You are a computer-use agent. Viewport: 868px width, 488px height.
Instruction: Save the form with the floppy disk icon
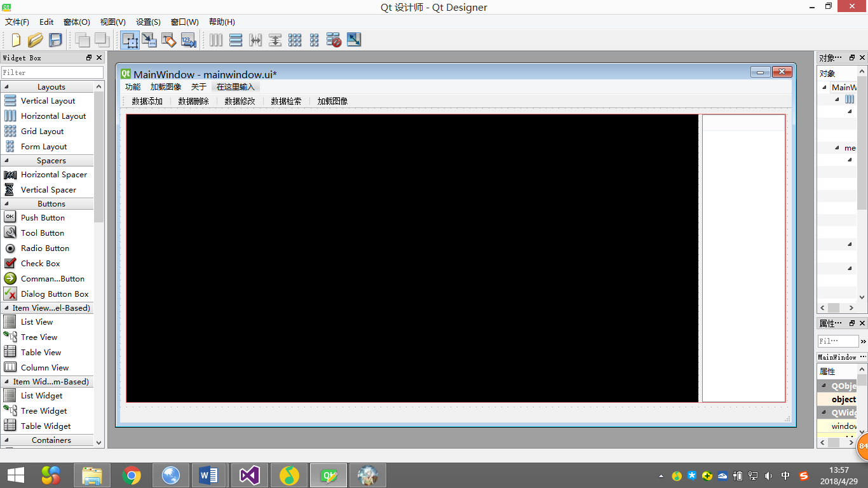coord(55,40)
